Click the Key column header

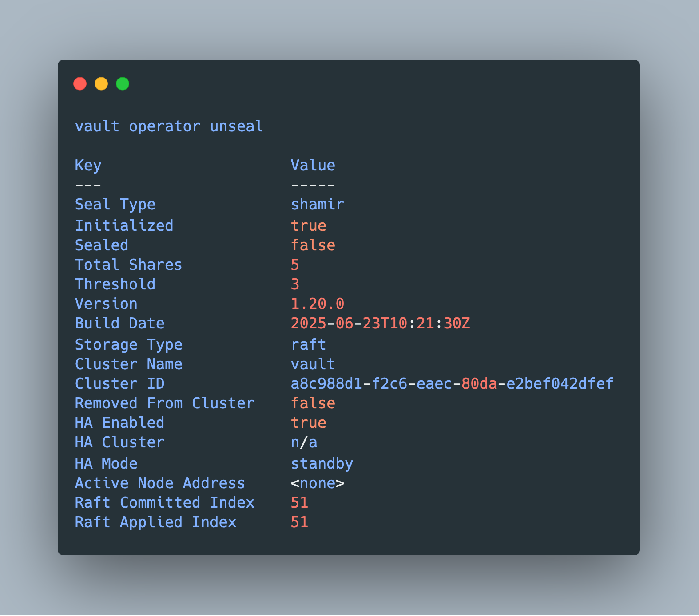pos(88,166)
